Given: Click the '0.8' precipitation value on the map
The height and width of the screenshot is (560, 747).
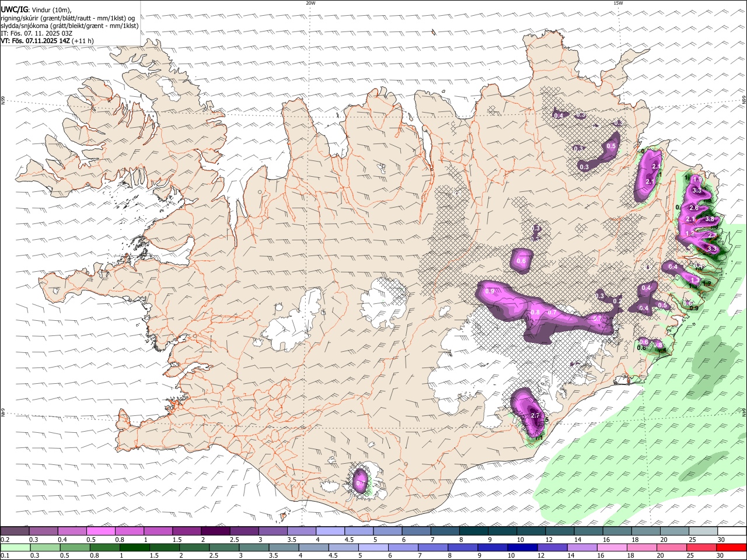Looking at the screenshot, I should 535,312.
